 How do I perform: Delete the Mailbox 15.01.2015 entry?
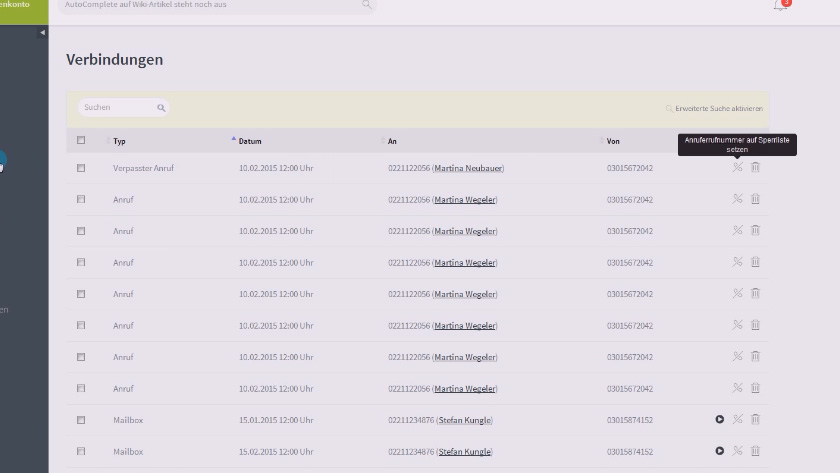pos(755,419)
